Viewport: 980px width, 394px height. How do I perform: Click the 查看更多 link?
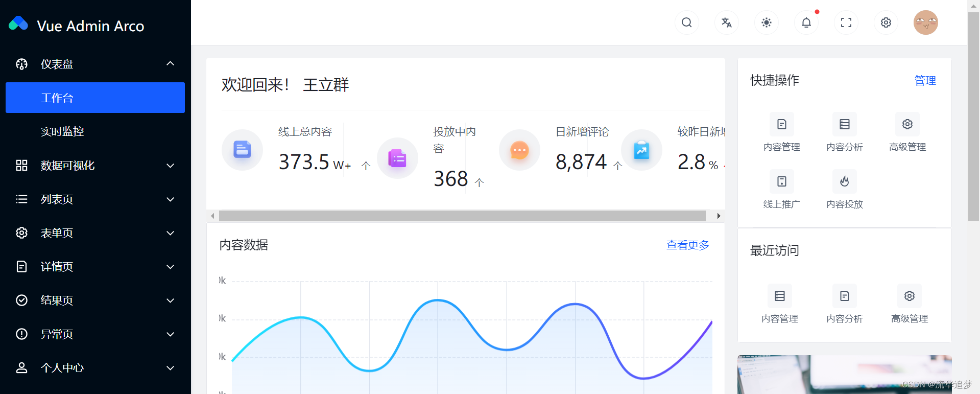(687, 245)
